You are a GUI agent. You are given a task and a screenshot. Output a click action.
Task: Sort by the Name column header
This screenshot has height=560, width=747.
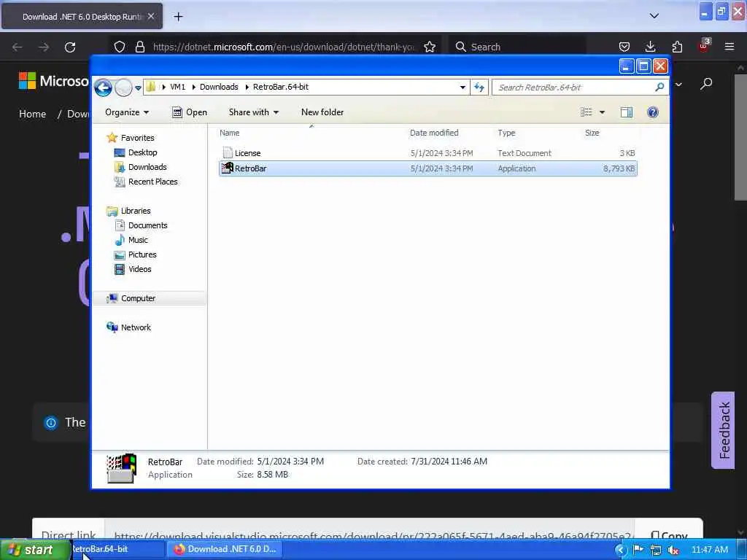(230, 133)
